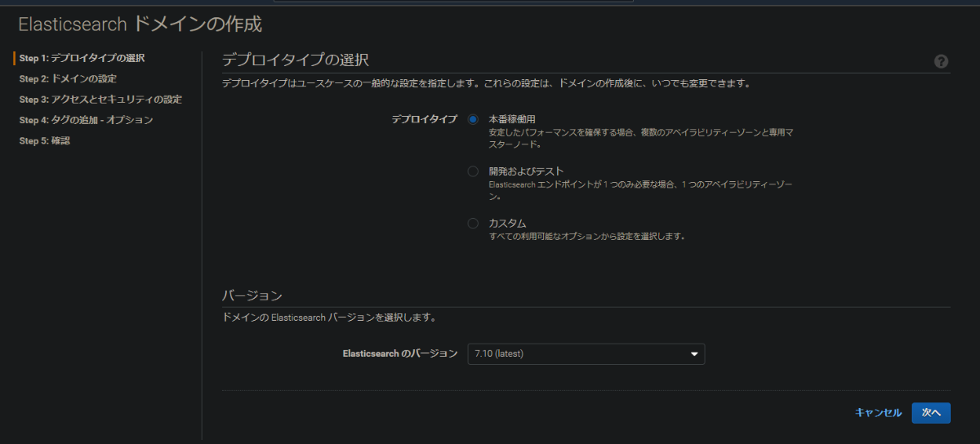Image resolution: width=980 pixels, height=444 pixels.
Task: Click the キャンセル link
Action: tap(878, 413)
